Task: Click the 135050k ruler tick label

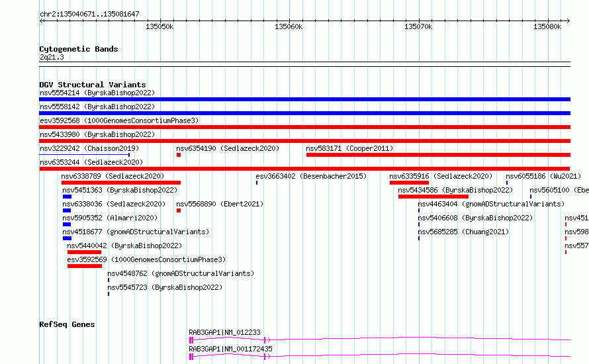Action: (159, 27)
